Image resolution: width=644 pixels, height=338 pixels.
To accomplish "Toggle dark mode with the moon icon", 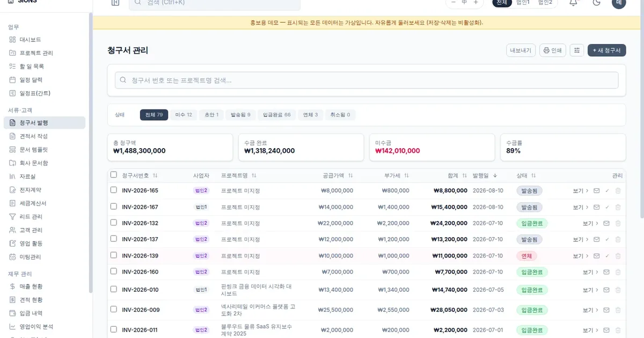I will 596,3.
